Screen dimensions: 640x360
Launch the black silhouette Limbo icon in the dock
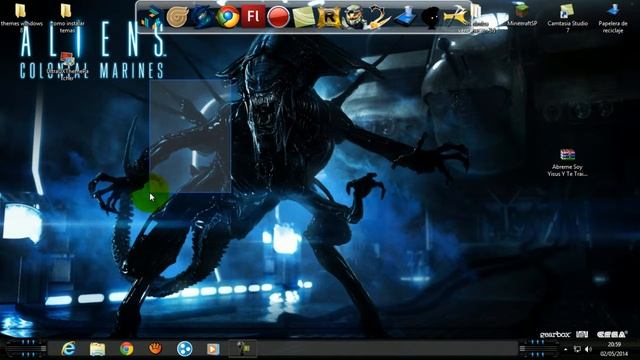[x=430, y=18]
